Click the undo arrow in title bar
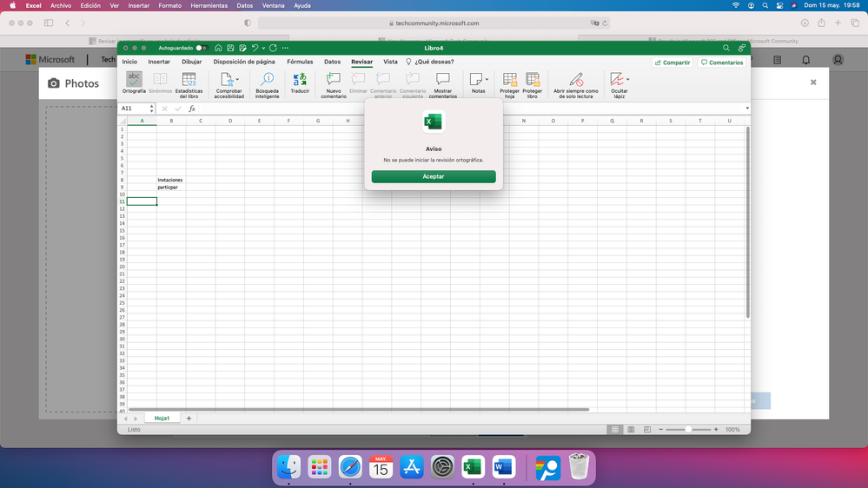 tap(255, 48)
